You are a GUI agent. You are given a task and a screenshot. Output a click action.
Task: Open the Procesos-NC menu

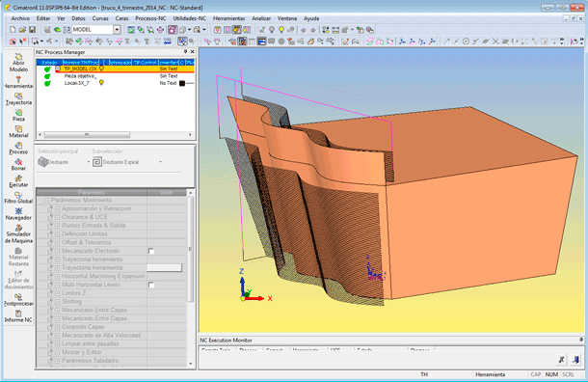pyautogui.click(x=150, y=18)
